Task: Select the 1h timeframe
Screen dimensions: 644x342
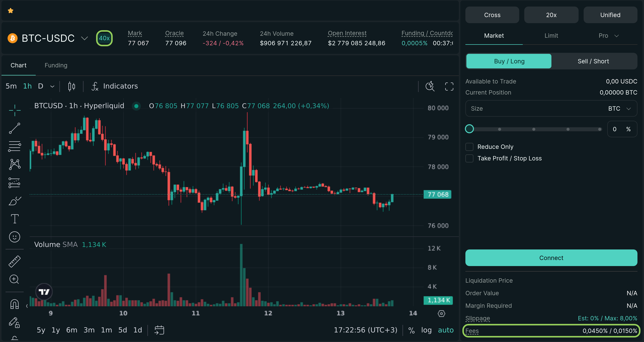Action: click(x=28, y=86)
